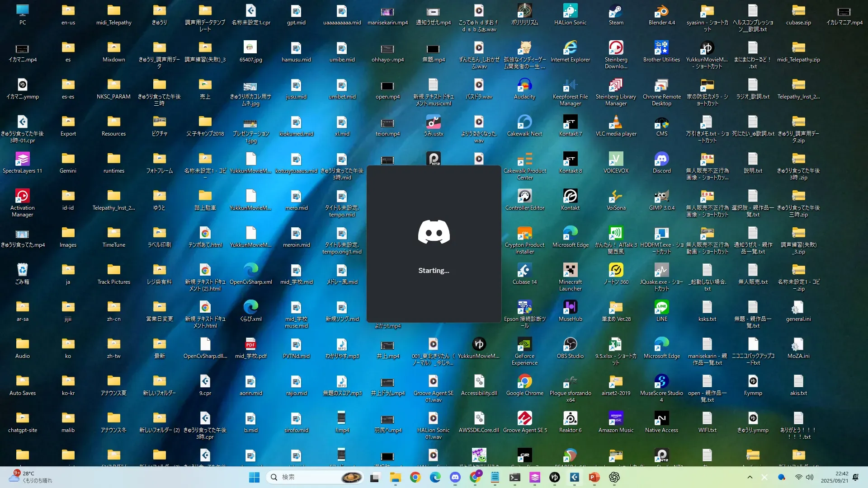The image size is (868, 488).
Task: Open the Windows Start menu
Action: pos(254,477)
